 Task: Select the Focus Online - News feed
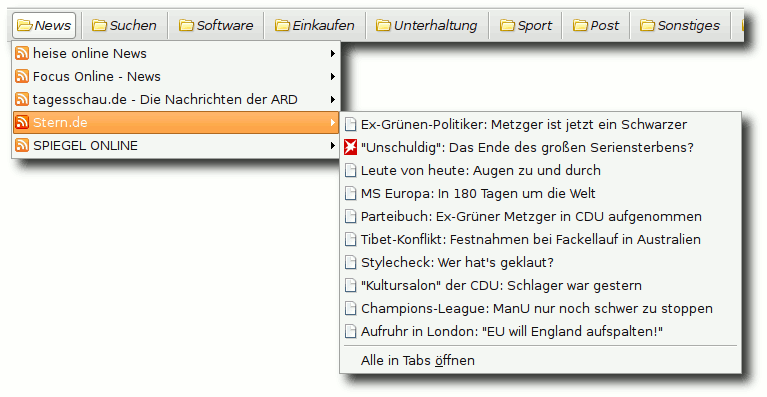[176, 76]
